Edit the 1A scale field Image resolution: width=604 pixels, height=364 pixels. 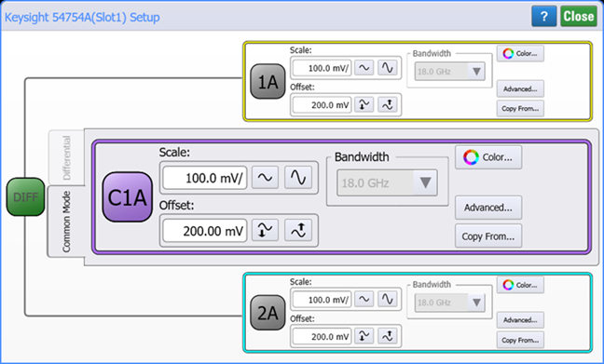322,68
